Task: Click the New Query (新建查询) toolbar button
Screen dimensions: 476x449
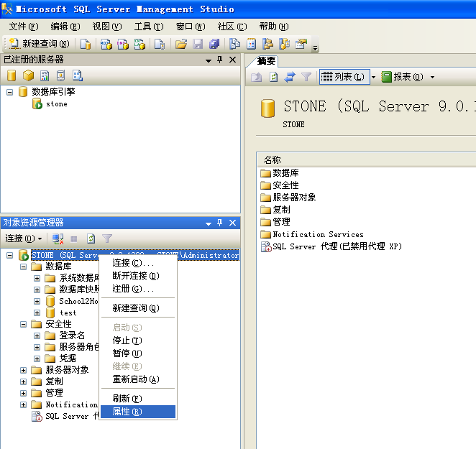Action: click(39, 44)
